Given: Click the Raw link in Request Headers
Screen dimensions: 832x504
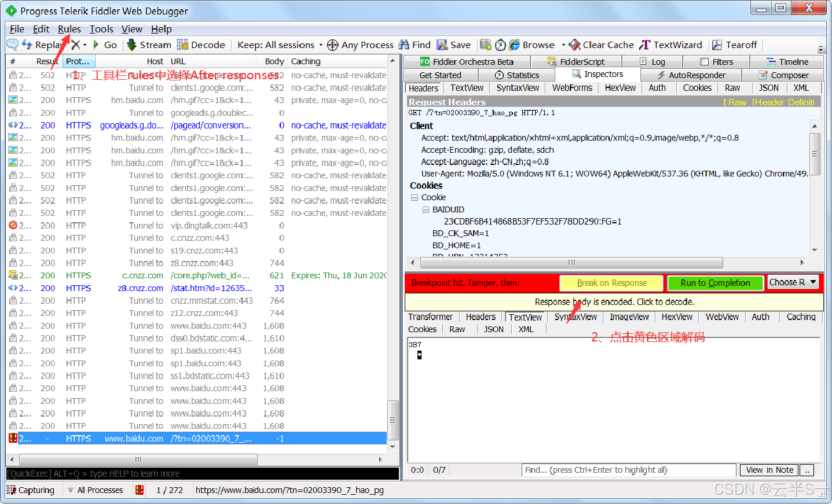Looking at the screenshot, I should 736,102.
